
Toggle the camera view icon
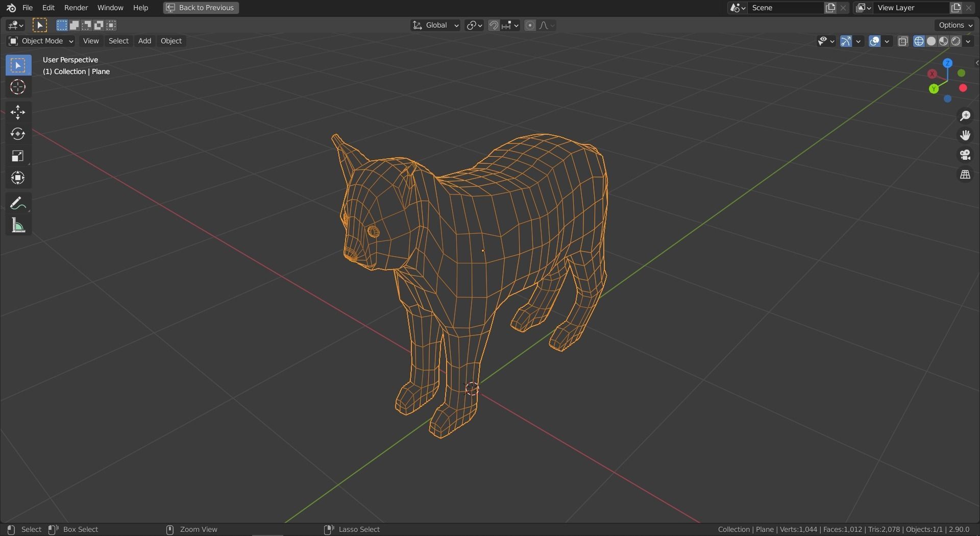[965, 155]
